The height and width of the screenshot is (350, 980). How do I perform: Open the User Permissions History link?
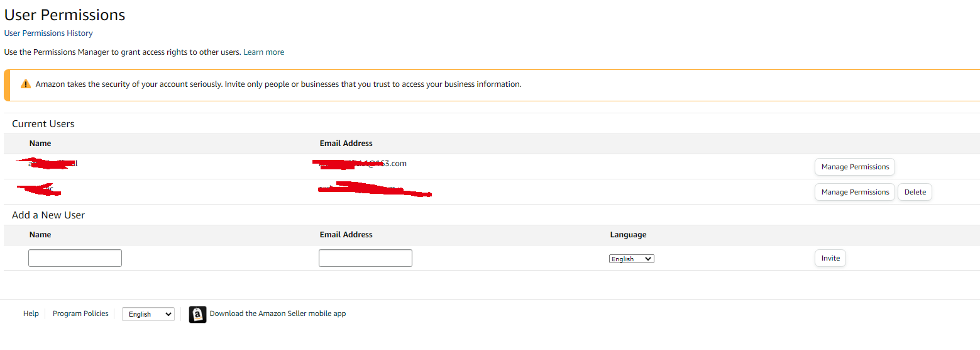pos(48,33)
